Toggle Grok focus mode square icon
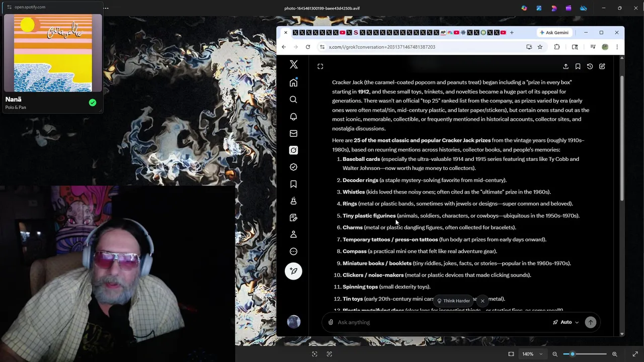The width and height of the screenshot is (644, 362). [320, 66]
